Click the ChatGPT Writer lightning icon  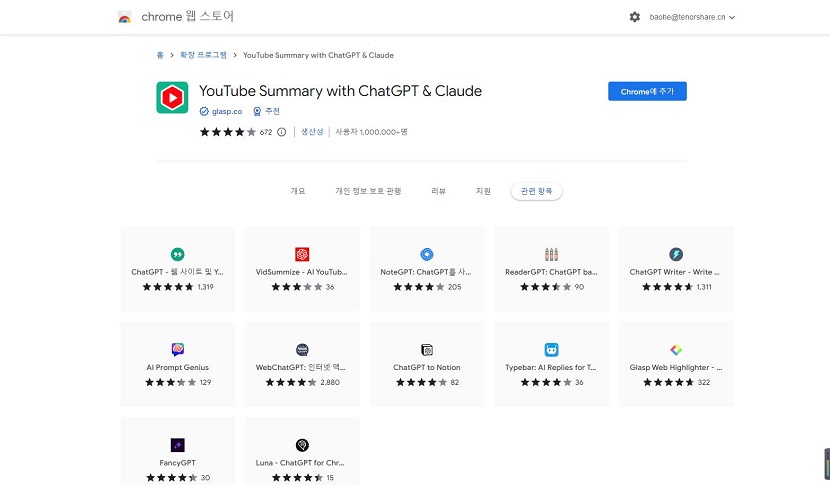pyautogui.click(x=676, y=254)
